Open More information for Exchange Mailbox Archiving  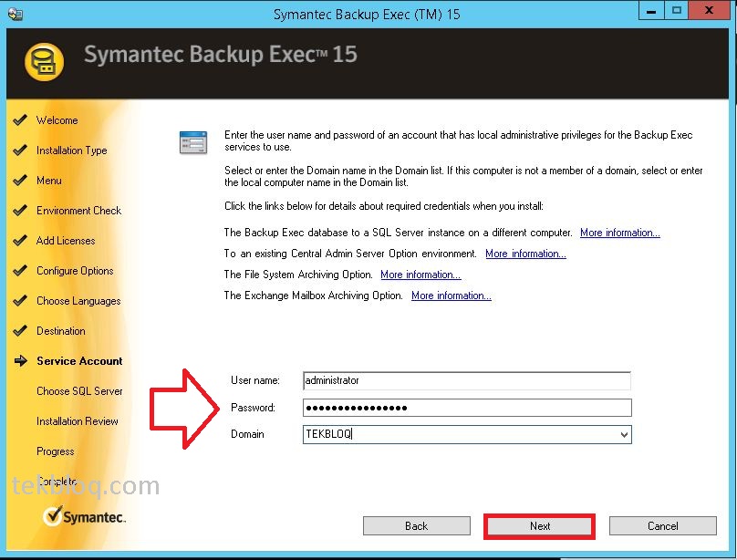tap(452, 296)
